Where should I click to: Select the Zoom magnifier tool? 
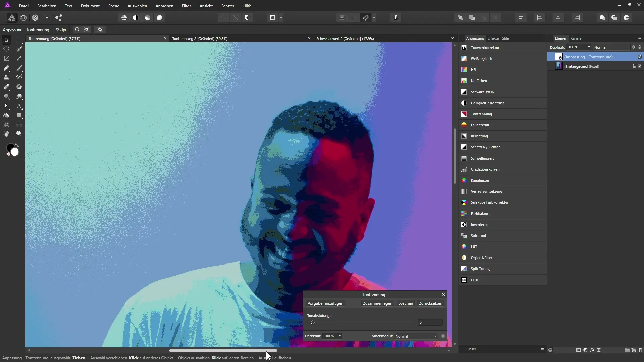tap(19, 134)
